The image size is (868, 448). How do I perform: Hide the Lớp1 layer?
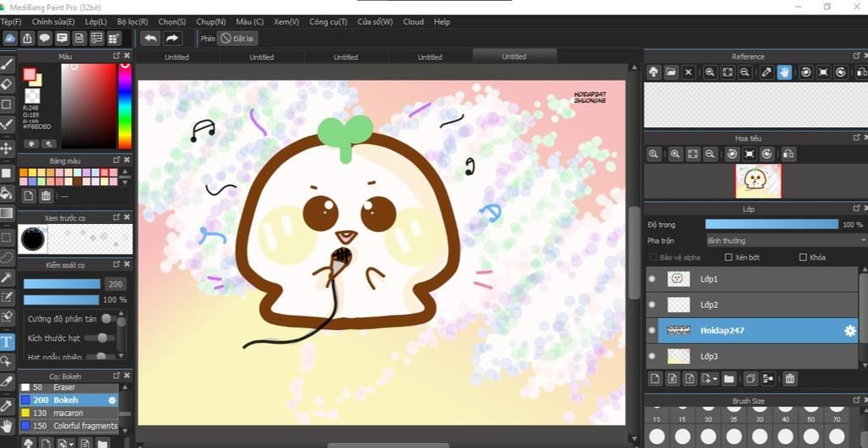pyautogui.click(x=652, y=279)
